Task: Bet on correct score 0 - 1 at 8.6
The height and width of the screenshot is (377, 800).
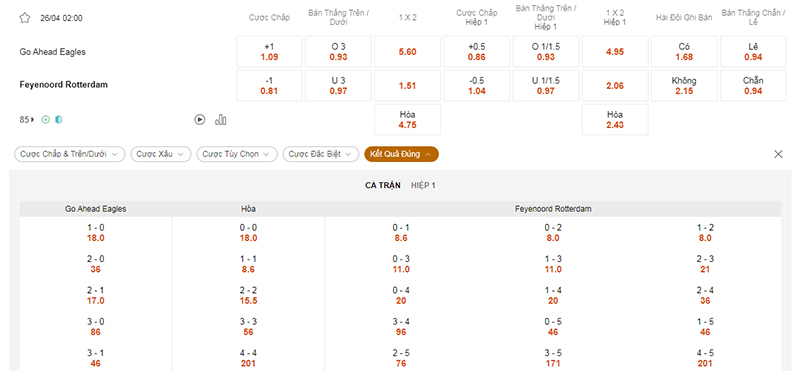Action: point(401,233)
